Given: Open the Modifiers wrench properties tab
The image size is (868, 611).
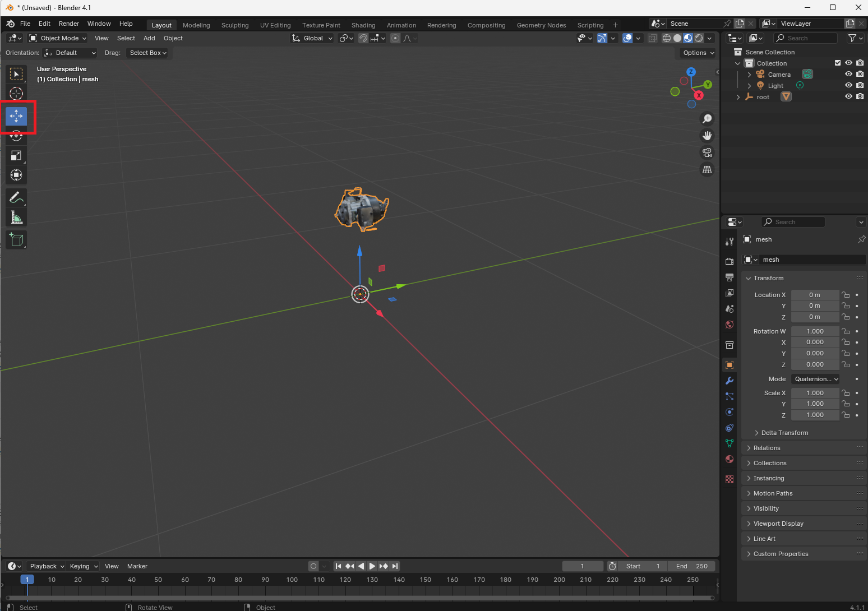Looking at the screenshot, I should pyautogui.click(x=730, y=381).
